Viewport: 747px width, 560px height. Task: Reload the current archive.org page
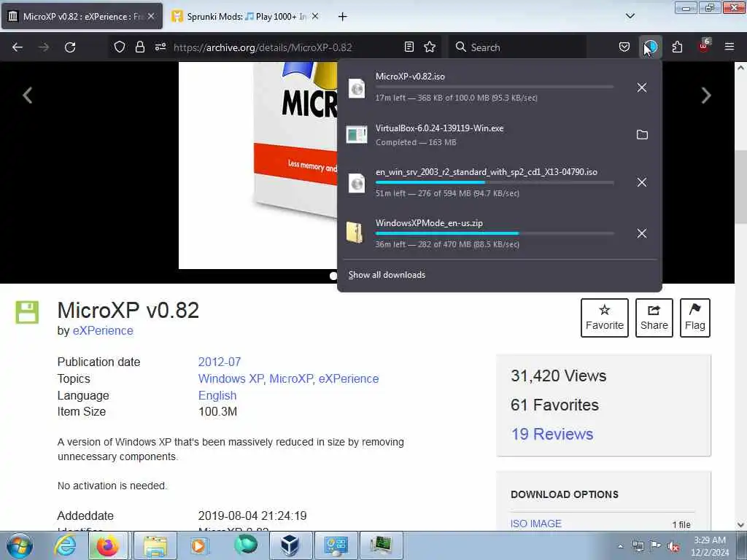[x=70, y=47]
